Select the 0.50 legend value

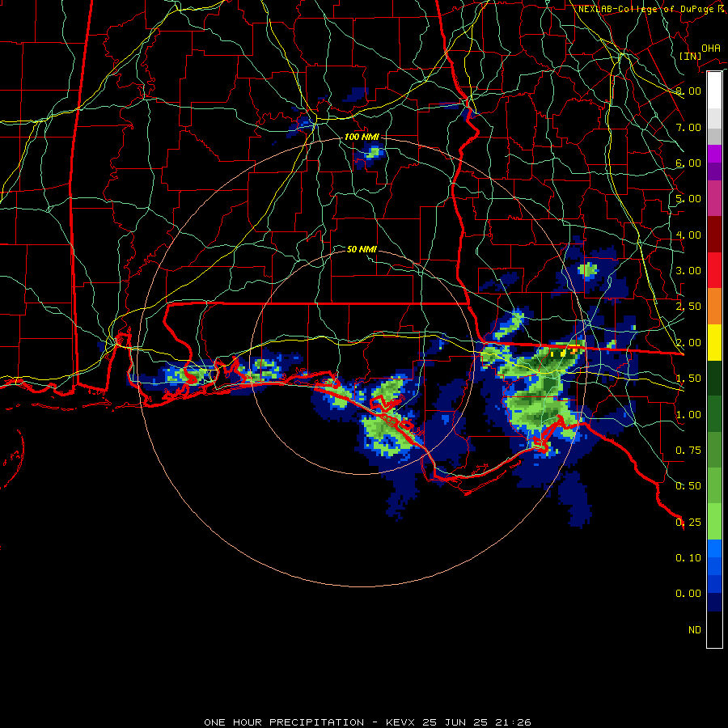[x=688, y=486]
